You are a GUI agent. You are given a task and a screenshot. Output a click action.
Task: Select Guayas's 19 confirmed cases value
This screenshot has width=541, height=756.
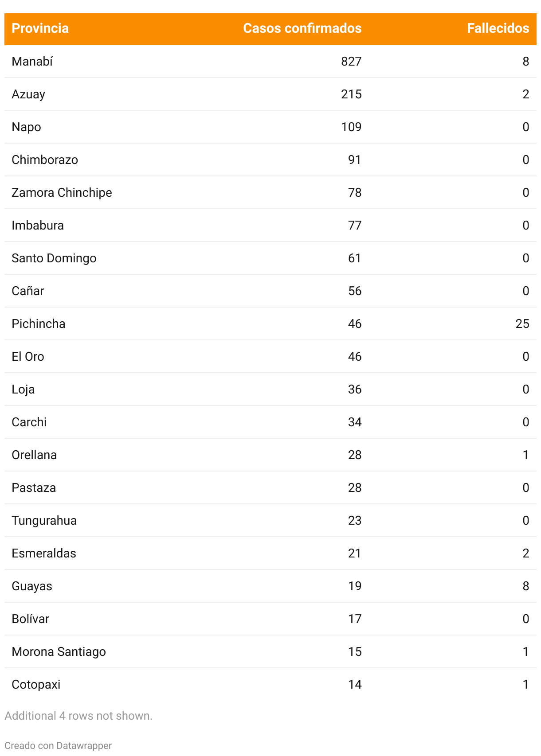pos(354,586)
